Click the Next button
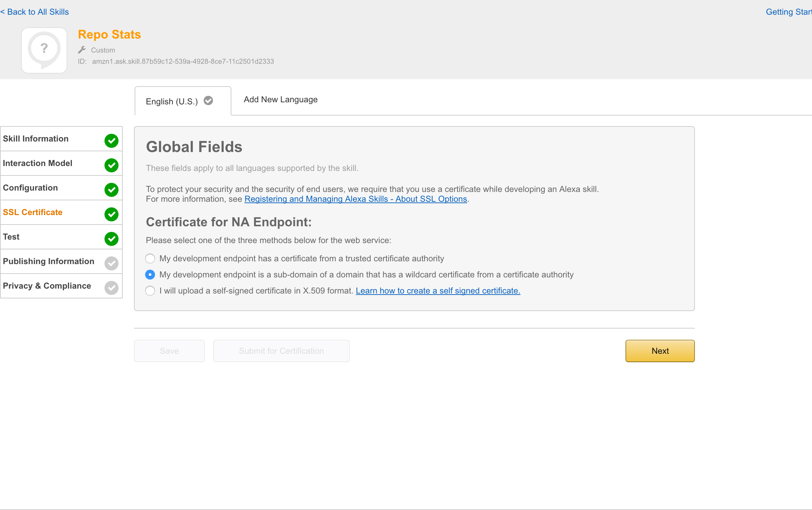This screenshot has height=510, width=812. coord(660,351)
